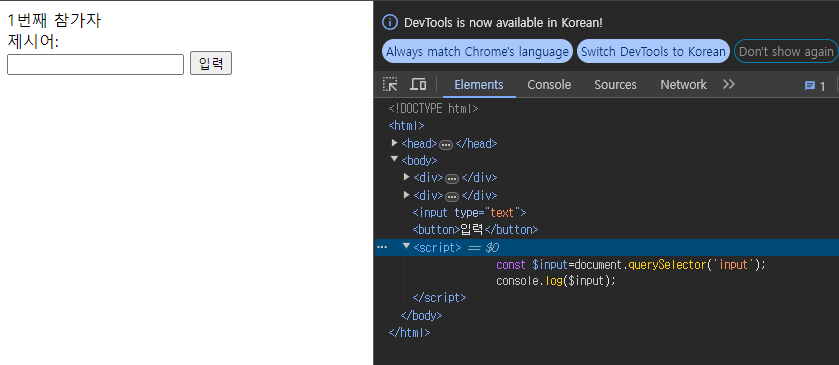
Task: Click ellipsis actions on selected script row
Action: coord(382,247)
